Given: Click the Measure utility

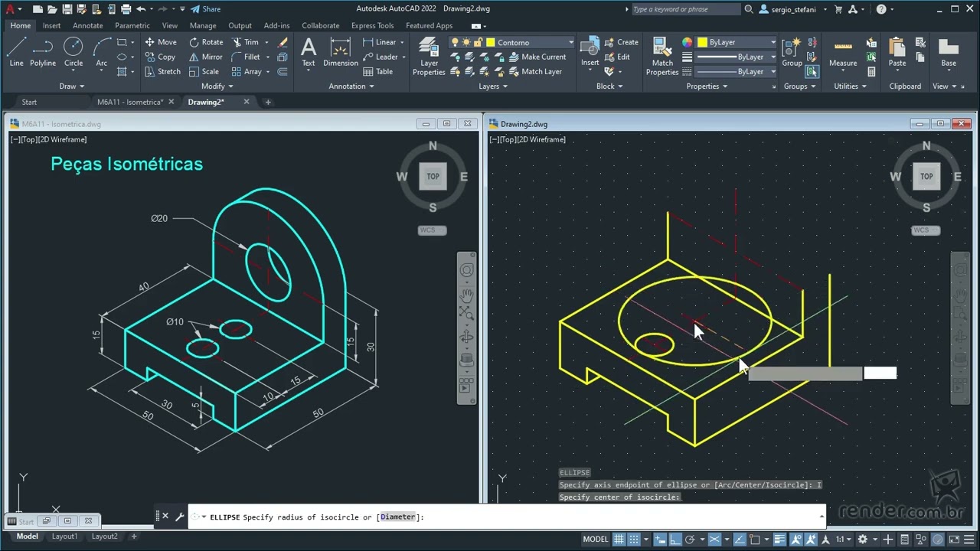Looking at the screenshot, I should pyautogui.click(x=843, y=52).
